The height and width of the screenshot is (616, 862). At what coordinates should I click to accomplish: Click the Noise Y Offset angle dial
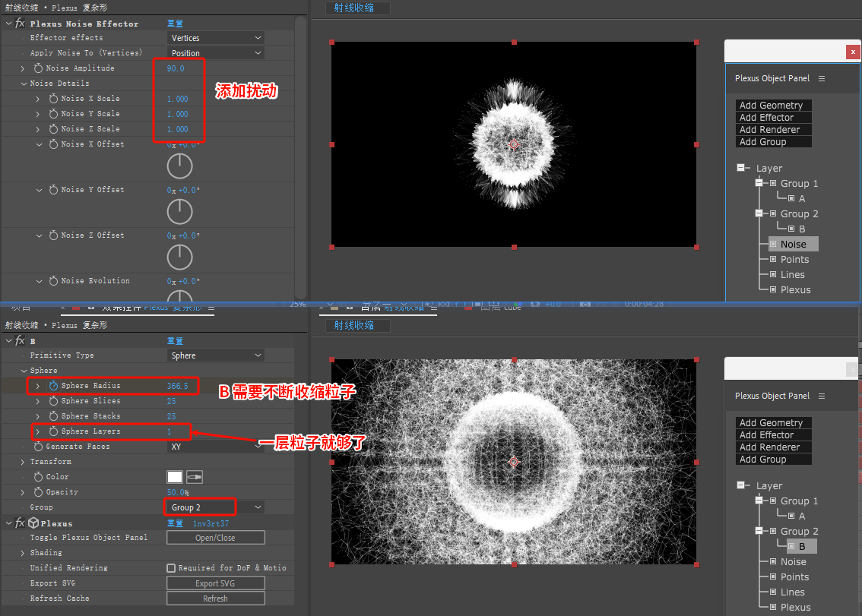179,212
